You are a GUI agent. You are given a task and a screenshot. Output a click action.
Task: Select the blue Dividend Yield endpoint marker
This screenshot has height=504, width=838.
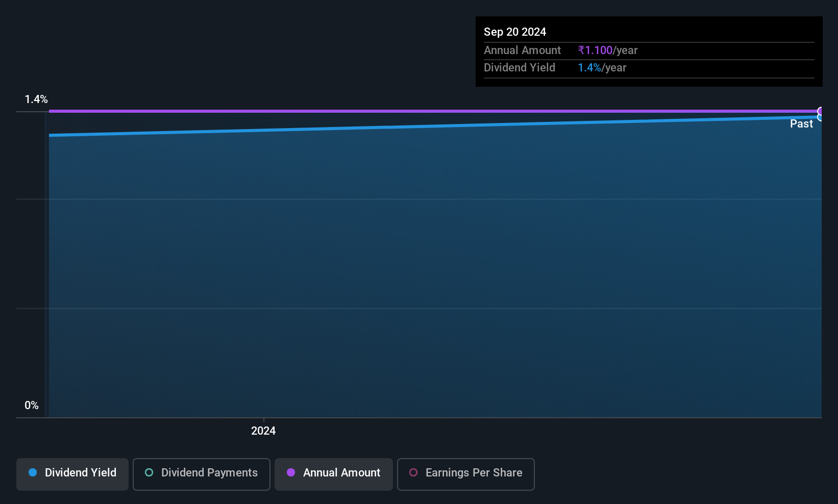(x=820, y=118)
